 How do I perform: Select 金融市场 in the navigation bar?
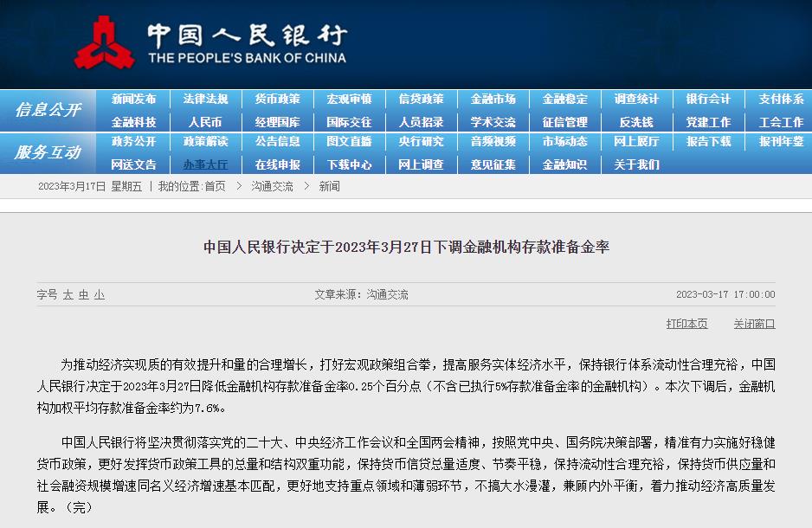pyautogui.click(x=493, y=100)
